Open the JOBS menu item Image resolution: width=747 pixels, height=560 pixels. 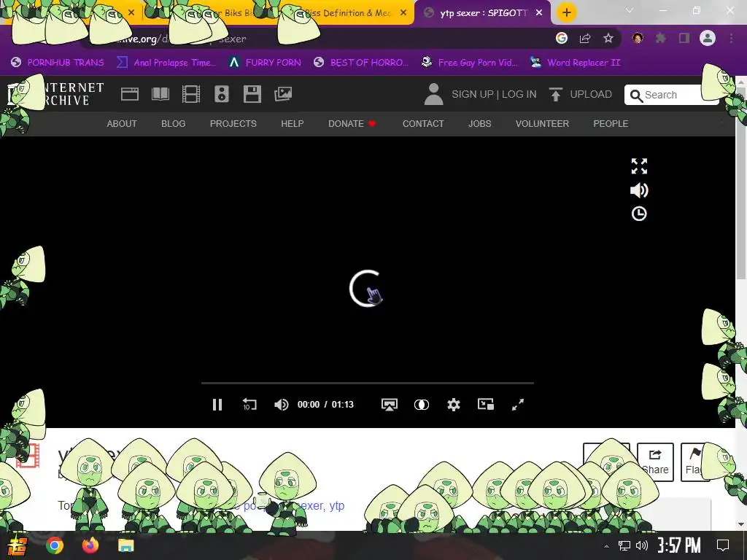point(479,124)
